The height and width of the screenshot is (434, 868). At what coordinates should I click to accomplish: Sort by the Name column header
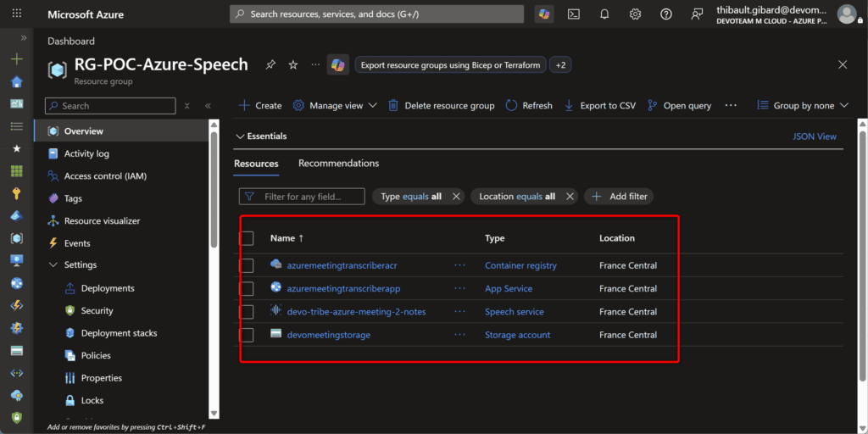pyautogui.click(x=287, y=238)
